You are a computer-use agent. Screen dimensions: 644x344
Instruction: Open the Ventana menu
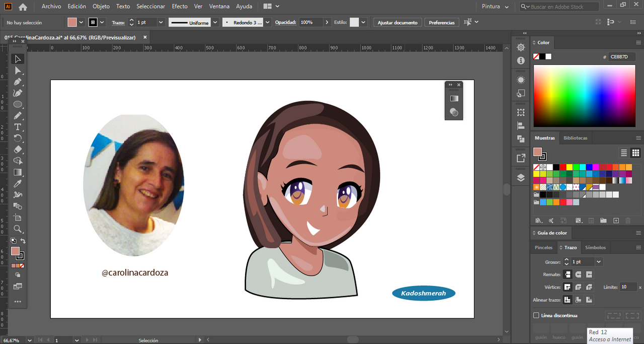pyautogui.click(x=219, y=7)
